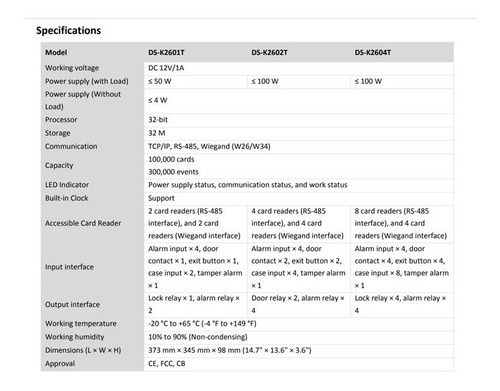This screenshot has width=500, height=391.
Task: Click the Input interface row label
Action: pos(69,267)
